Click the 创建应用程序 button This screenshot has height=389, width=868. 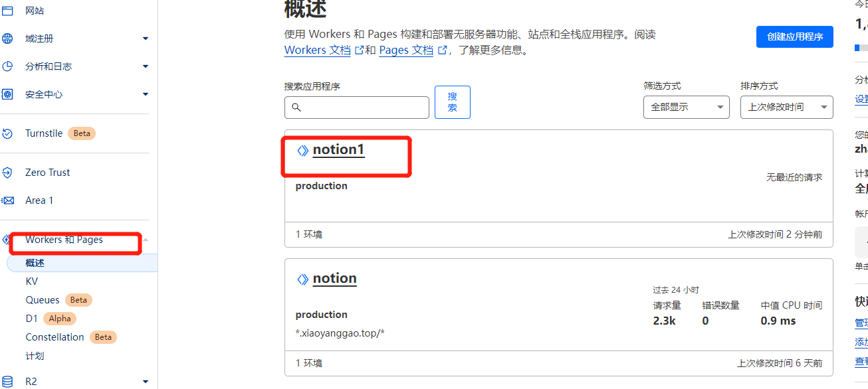click(795, 37)
